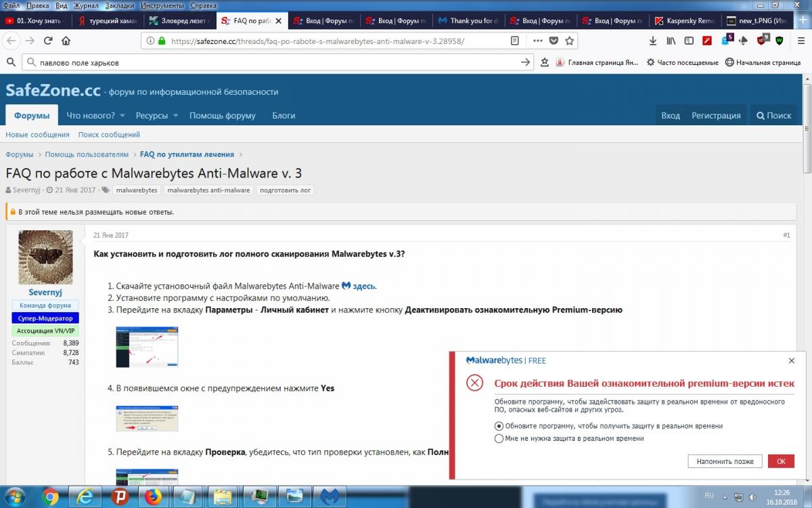Click the 'Вход' login link
Viewport: 812px width, 508px height.
671,115
